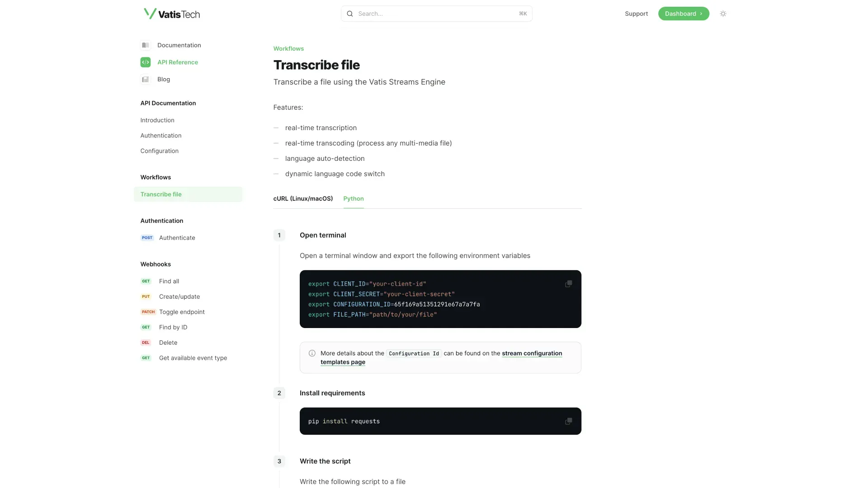Click the API Reference code icon
This screenshot has width=868, height=488.
pos(145,62)
